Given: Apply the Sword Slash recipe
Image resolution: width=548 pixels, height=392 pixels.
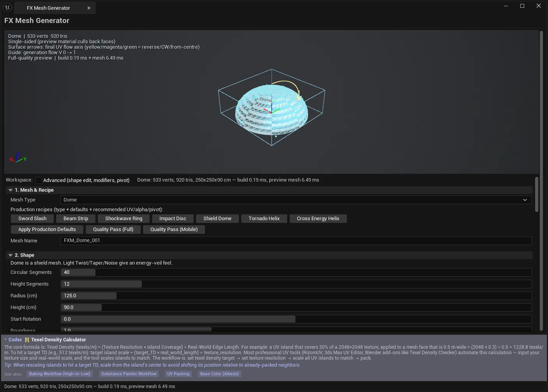Looking at the screenshot, I should 32,219.
